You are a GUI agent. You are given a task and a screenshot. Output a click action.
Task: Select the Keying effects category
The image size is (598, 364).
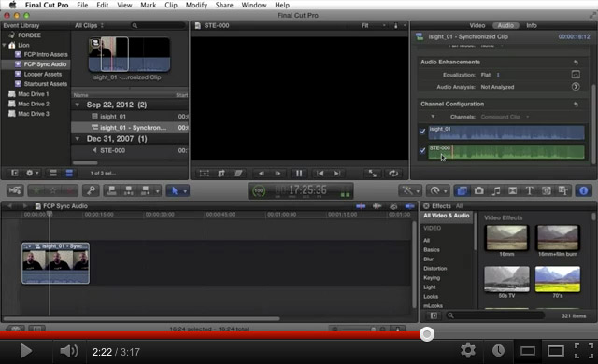432,278
